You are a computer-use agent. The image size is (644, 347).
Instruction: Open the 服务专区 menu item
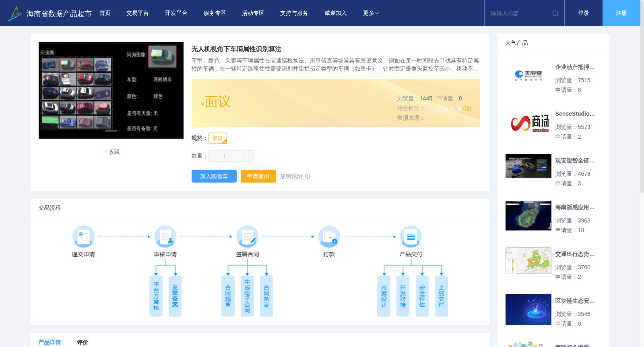(215, 13)
